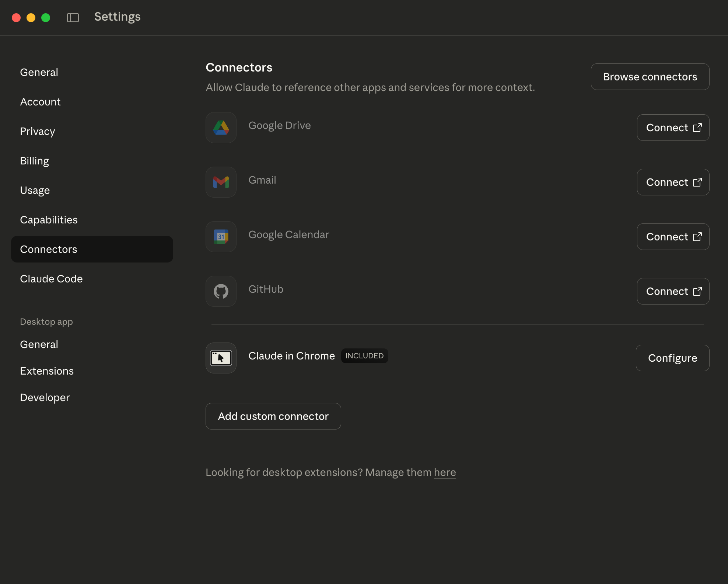Configure Claude in Chrome
This screenshot has width=728, height=584.
[672, 358]
